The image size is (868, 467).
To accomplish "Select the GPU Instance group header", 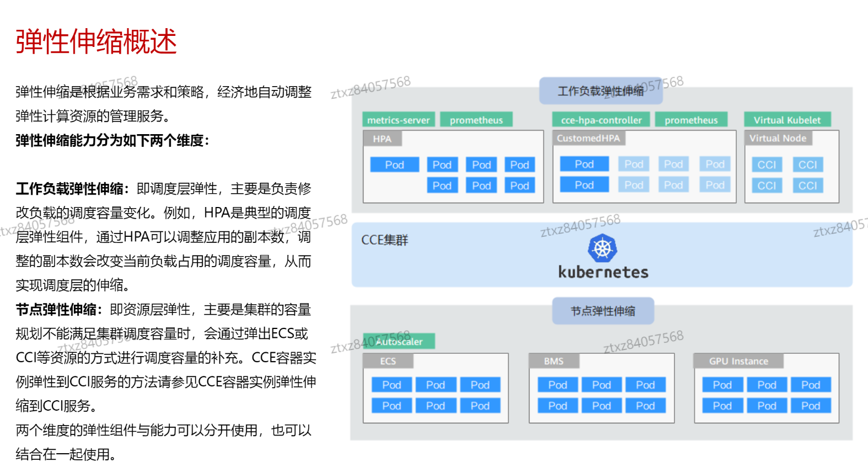I will pos(738,361).
